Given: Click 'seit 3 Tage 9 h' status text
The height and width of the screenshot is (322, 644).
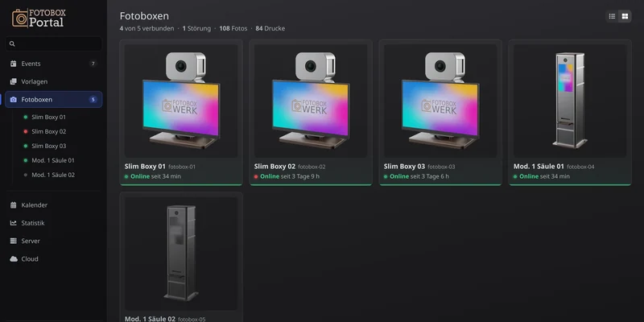Looking at the screenshot, I should [x=300, y=176].
